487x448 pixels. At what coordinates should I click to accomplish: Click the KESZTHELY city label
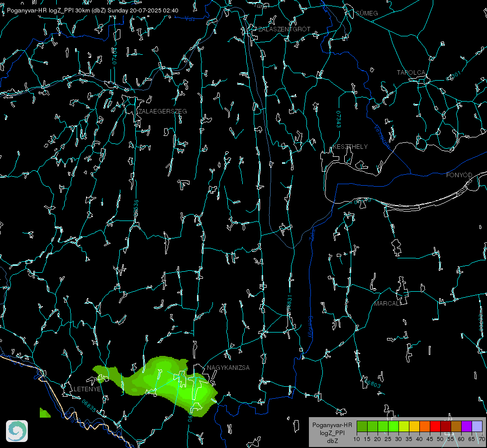point(350,147)
